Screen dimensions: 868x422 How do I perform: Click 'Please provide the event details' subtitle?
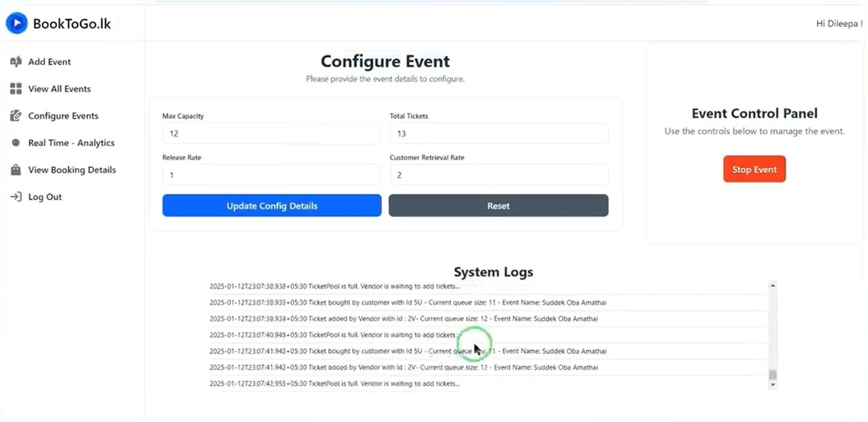coord(385,79)
